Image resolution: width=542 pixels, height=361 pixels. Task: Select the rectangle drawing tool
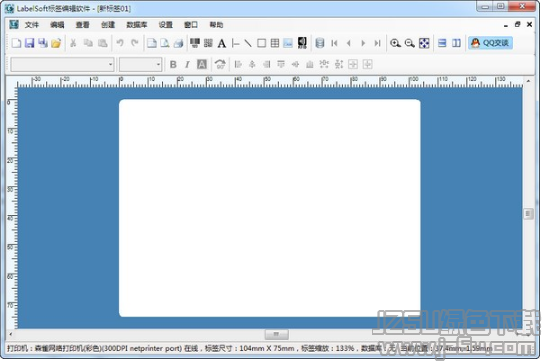tap(262, 43)
